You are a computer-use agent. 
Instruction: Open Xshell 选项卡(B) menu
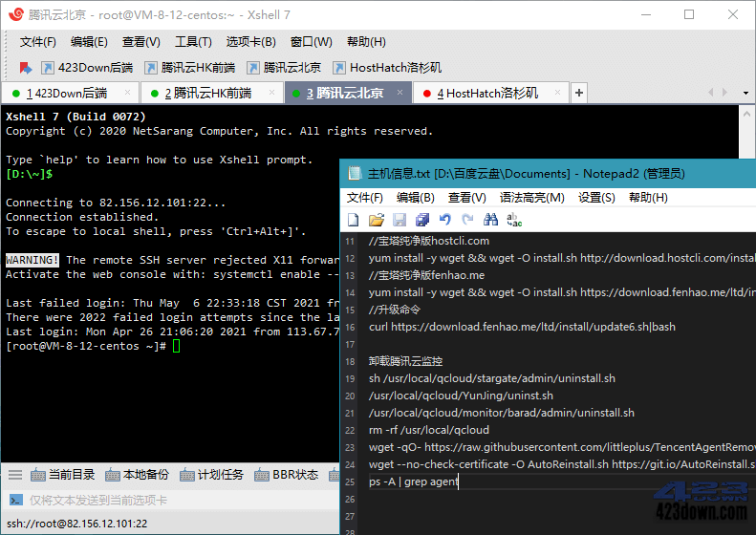coord(250,42)
